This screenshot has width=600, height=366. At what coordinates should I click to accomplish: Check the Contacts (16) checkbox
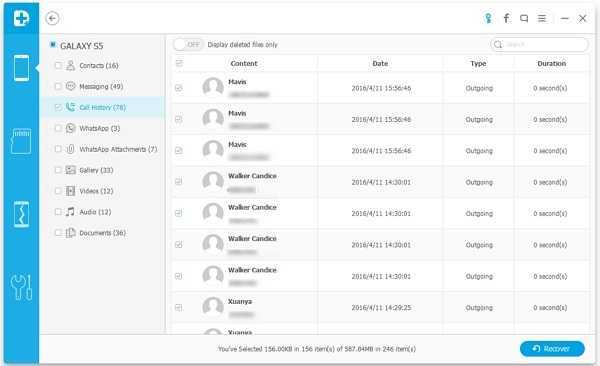tap(58, 65)
